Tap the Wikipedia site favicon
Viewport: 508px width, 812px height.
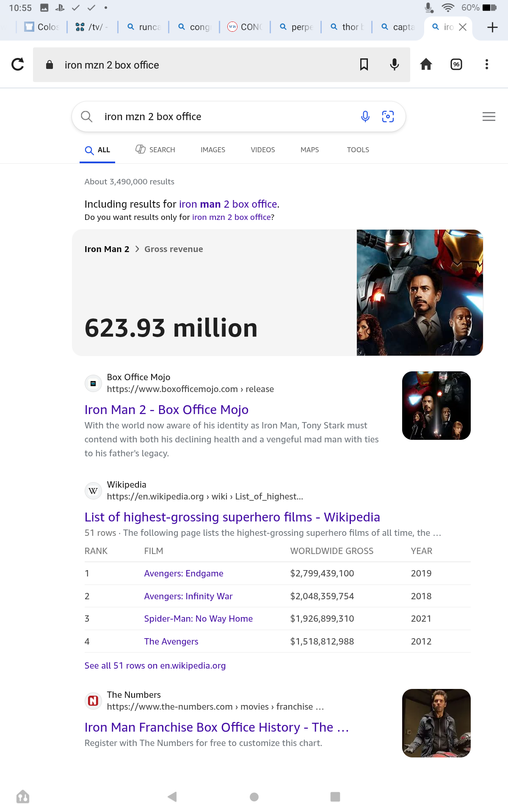click(x=93, y=491)
